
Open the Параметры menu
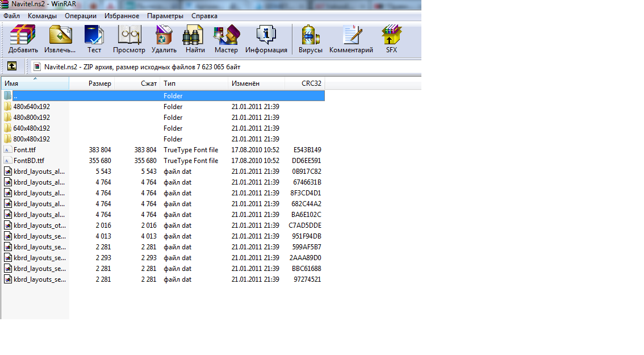[165, 16]
